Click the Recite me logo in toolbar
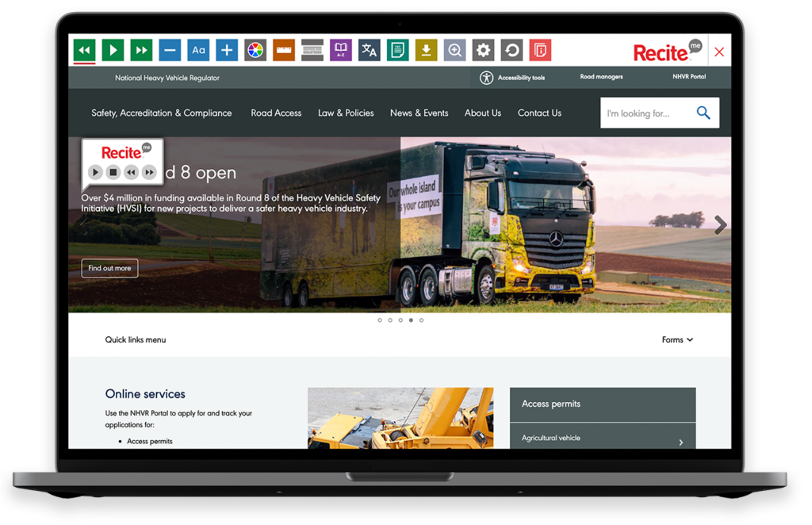Screen dimensions: 812x525 [x=668, y=51]
